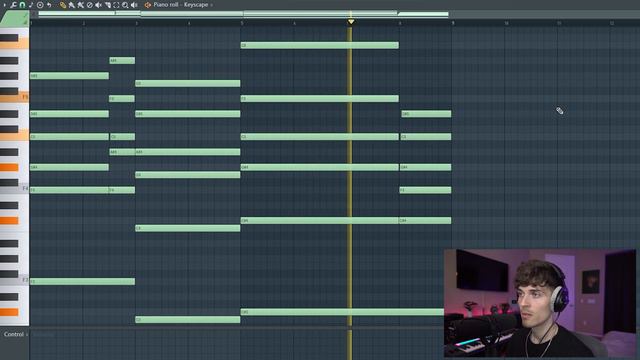Screen dimensions: 640x360
Task: Click the overview scrollbar above the ruler
Action: 243,14
